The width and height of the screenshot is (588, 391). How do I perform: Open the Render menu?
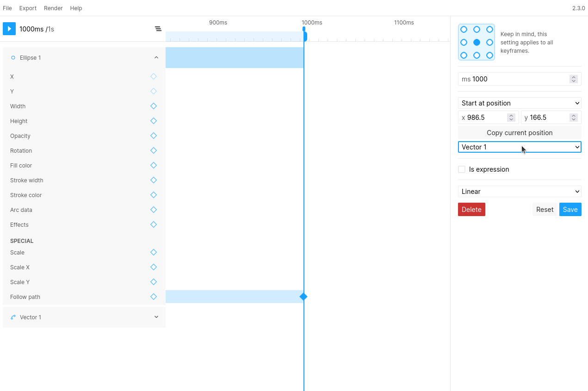click(x=53, y=8)
